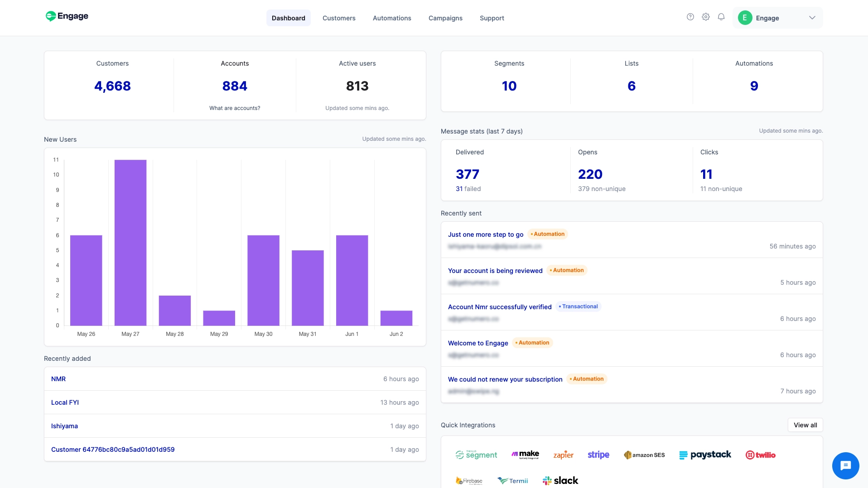
Task: Click the help question mark icon
Action: 690,17
